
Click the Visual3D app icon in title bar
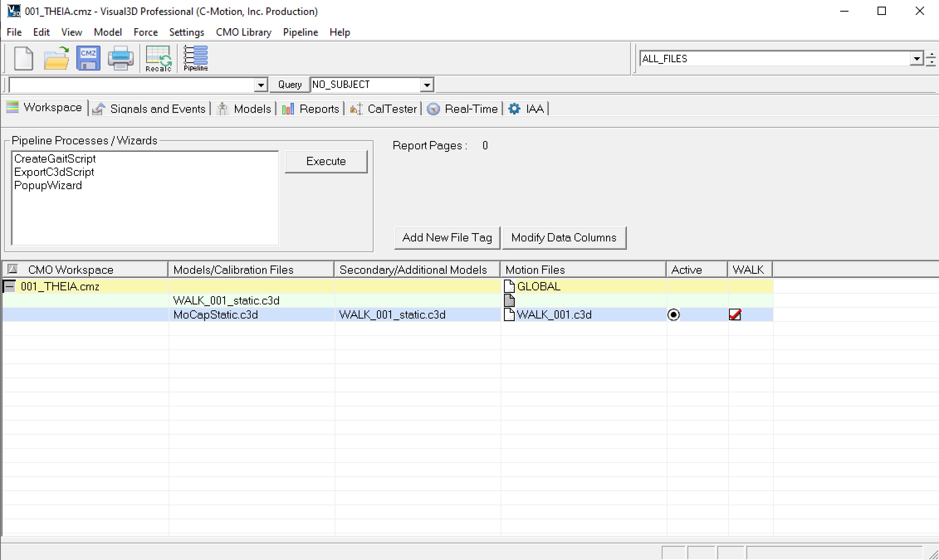[14, 11]
